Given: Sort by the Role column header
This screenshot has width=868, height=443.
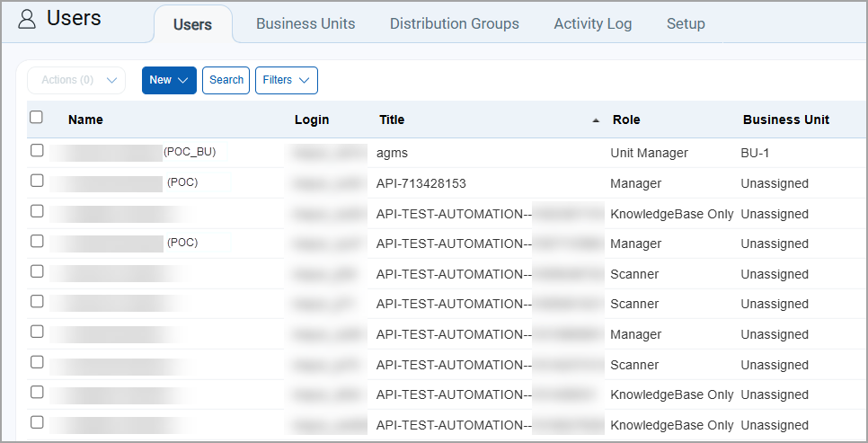Looking at the screenshot, I should (x=626, y=120).
